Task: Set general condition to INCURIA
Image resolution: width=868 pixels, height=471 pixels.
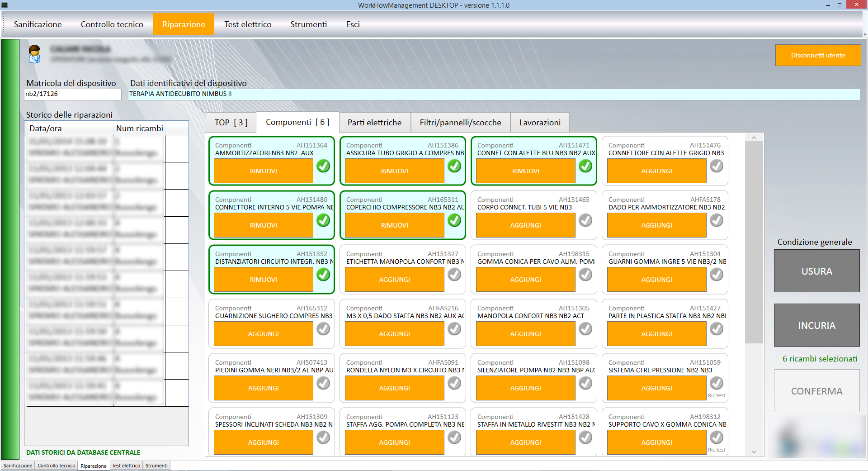Action: tap(817, 325)
